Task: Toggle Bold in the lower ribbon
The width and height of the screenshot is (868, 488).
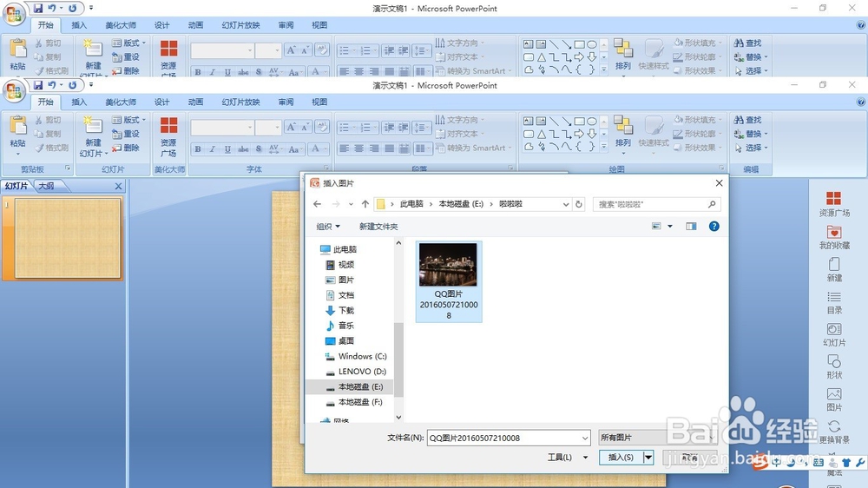Action: (198, 148)
